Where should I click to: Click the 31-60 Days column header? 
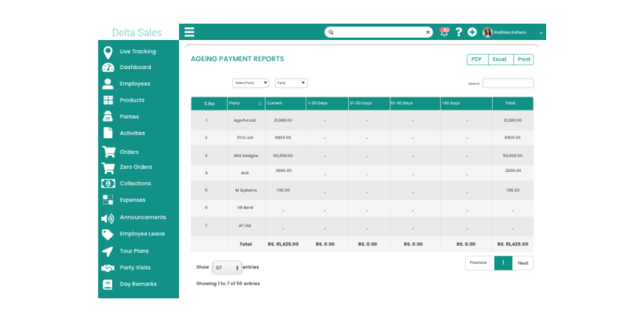(369, 104)
